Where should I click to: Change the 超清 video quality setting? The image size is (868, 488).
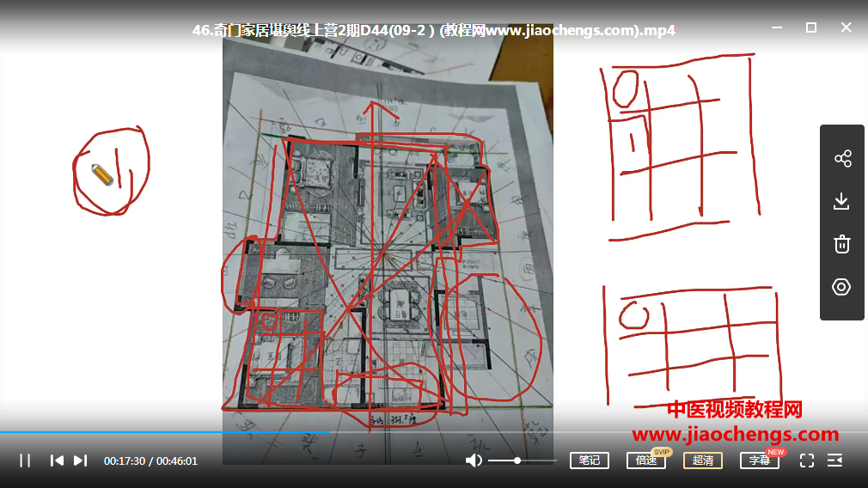coord(702,461)
